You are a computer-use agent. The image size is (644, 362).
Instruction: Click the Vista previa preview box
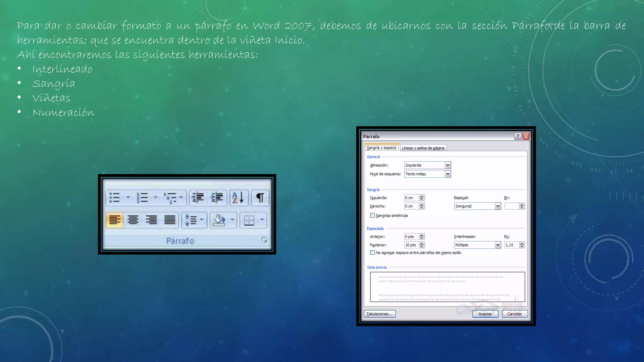point(447,287)
